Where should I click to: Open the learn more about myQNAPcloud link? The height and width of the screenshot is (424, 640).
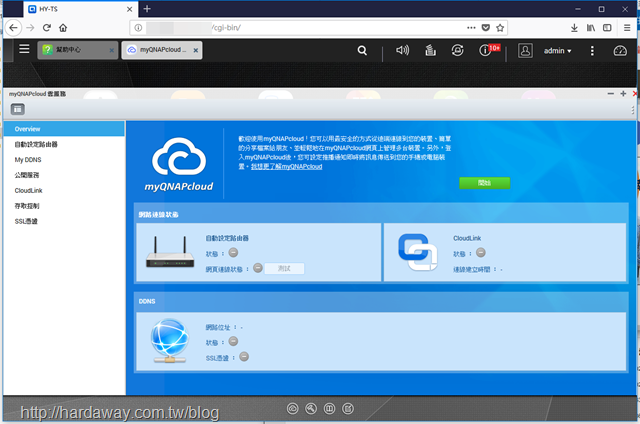point(287,166)
